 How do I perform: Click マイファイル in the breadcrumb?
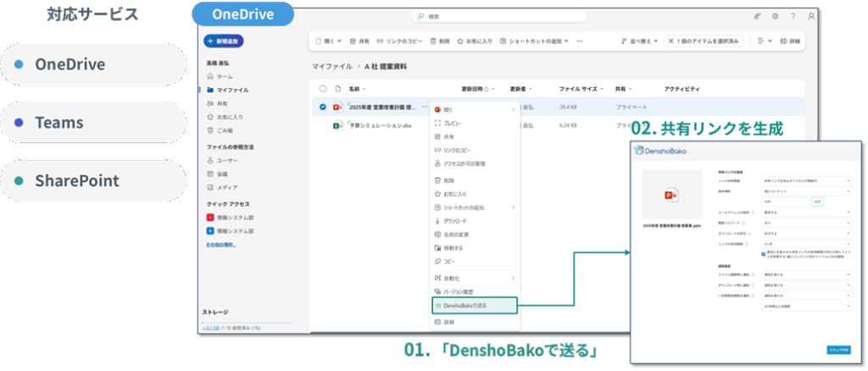(331, 66)
